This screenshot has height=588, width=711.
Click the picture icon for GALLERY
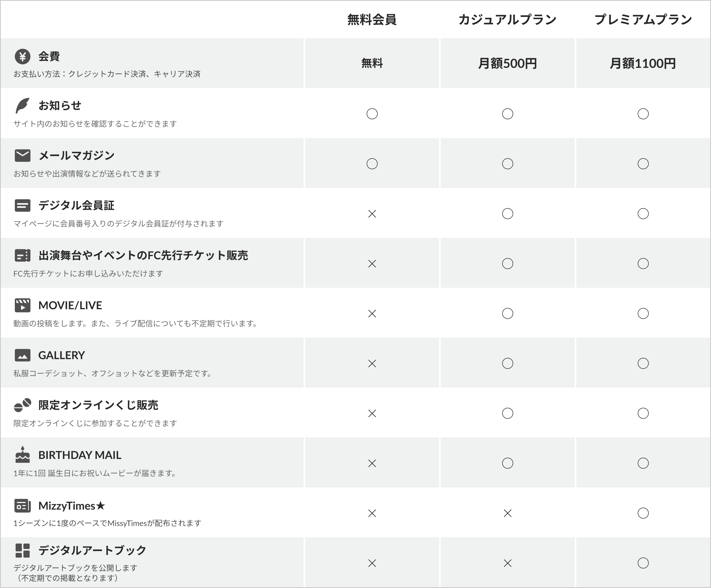point(23,355)
